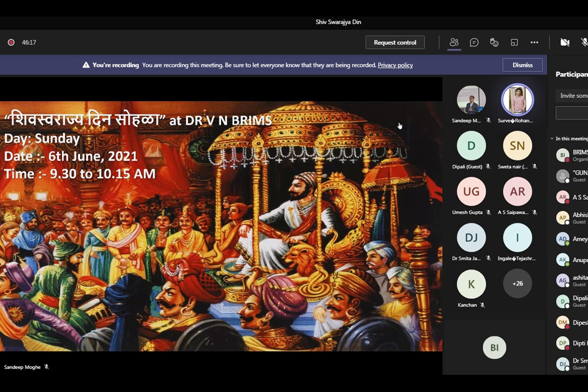Viewport: 588px width, 392px height.
Task: Select BRIMS organizer BI avatar in list
Action: click(x=562, y=155)
